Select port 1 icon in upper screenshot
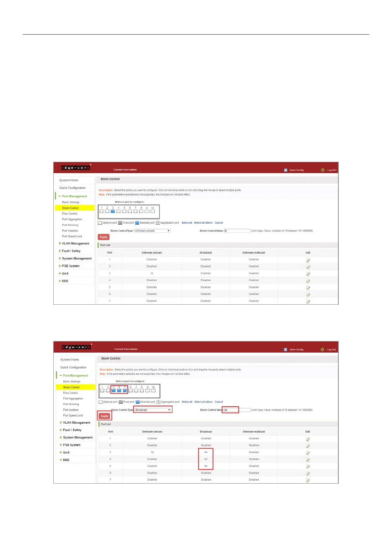 101,211
